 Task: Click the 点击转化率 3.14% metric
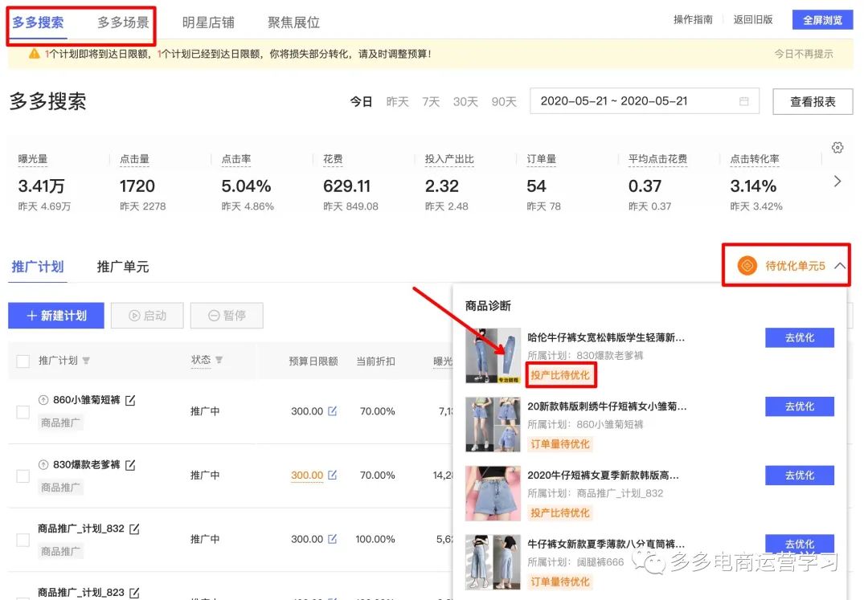(756, 183)
